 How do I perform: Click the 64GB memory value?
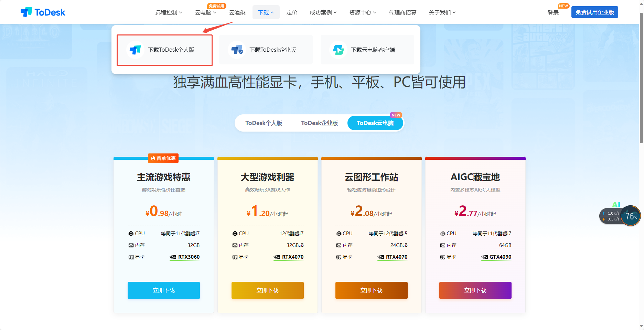click(x=505, y=245)
